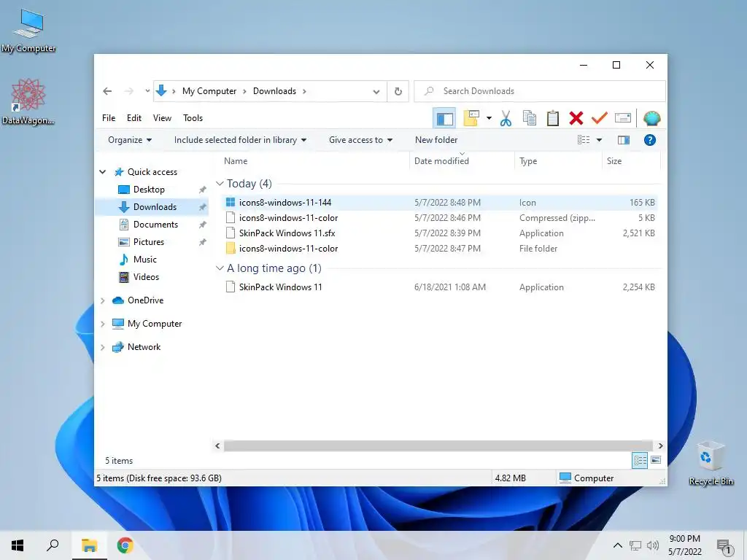Click Downloads in the address breadcrumb
Screen dimensions: 747x560
pos(274,91)
